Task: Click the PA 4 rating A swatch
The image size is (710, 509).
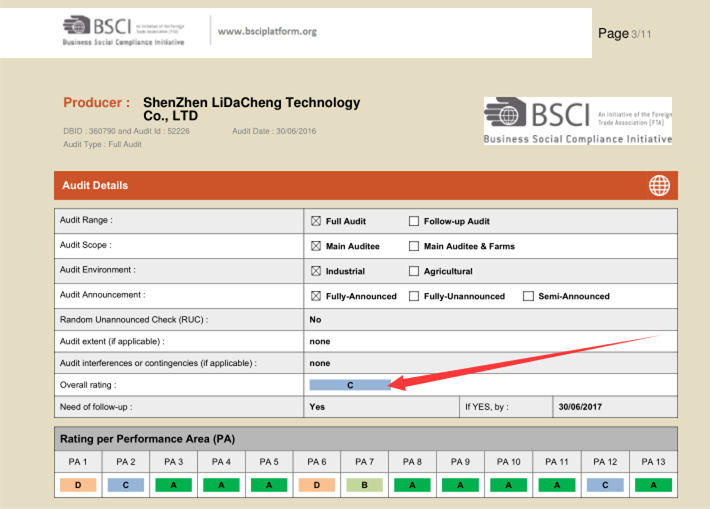Action: click(221, 485)
